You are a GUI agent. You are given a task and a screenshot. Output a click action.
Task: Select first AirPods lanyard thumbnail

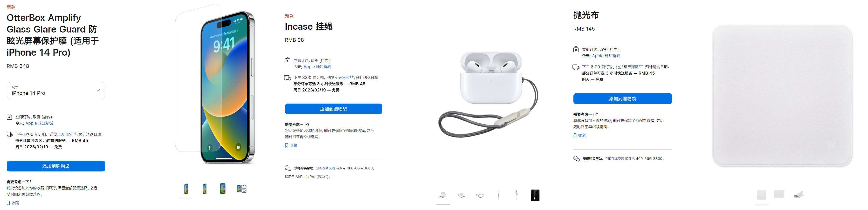click(x=443, y=195)
